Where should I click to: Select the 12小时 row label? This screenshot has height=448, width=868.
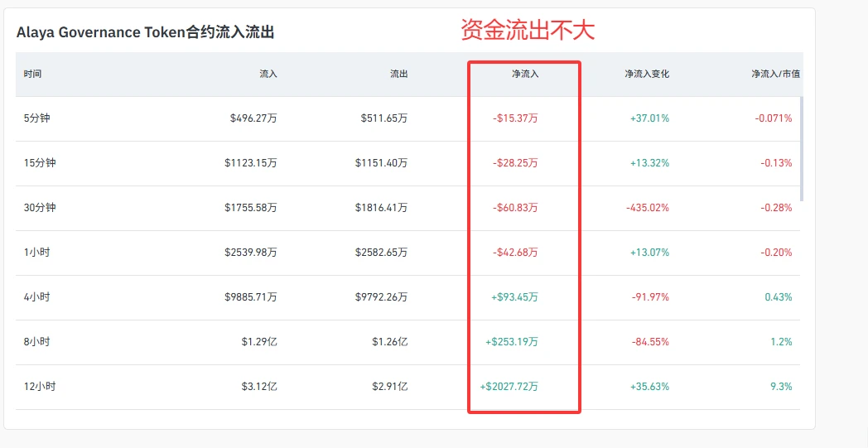click(x=39, y=387)
